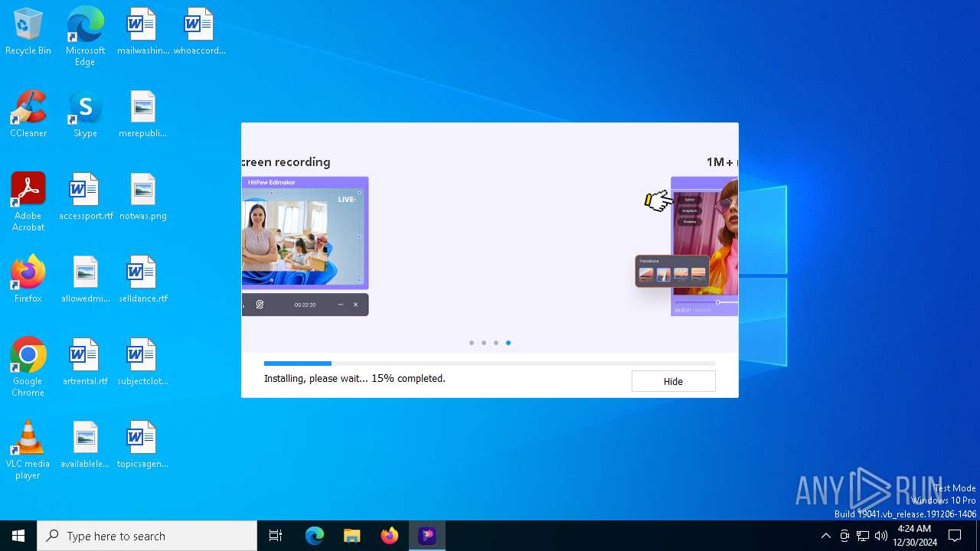Select the subjectclot... document icon

click(142, 363)
